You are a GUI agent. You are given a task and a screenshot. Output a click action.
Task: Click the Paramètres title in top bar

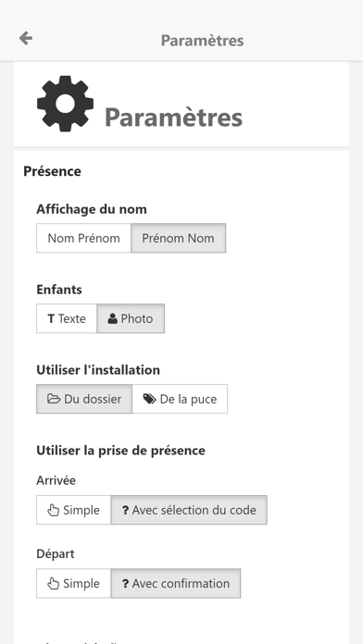tap(202, 41)
